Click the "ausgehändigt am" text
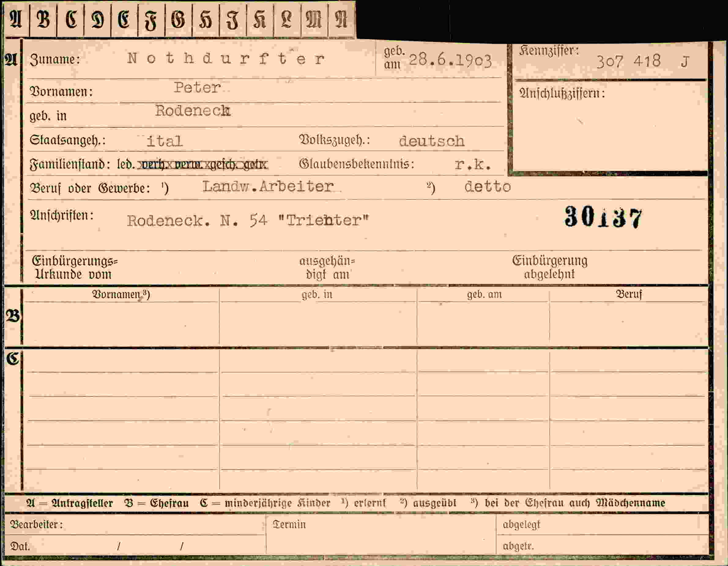Screen dimensions: 728x566 (327, 268)
